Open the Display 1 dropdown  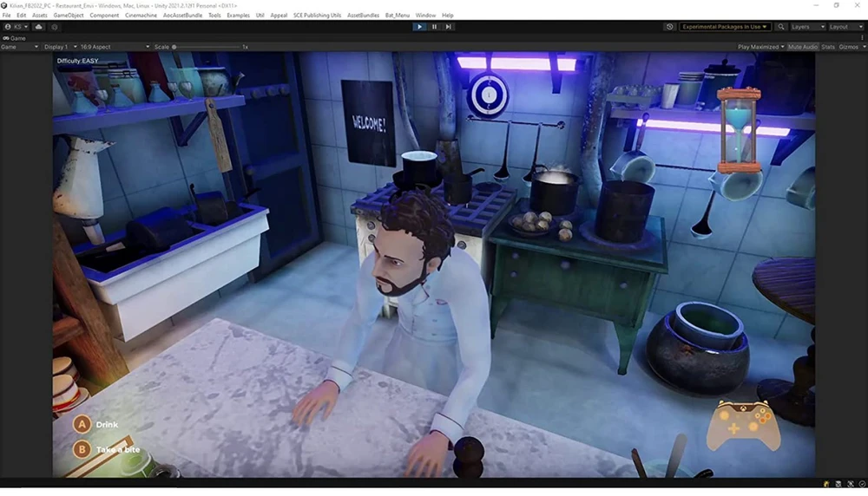coord(61,47)
